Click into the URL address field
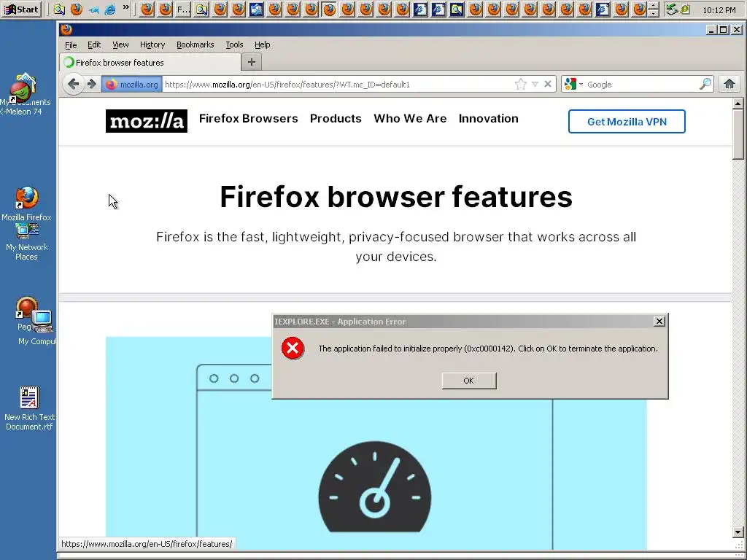The image size is (747, 560). 337,85
